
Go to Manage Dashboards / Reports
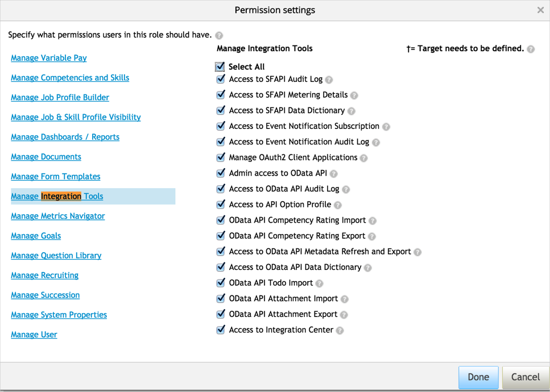click(x=65, y=137)
